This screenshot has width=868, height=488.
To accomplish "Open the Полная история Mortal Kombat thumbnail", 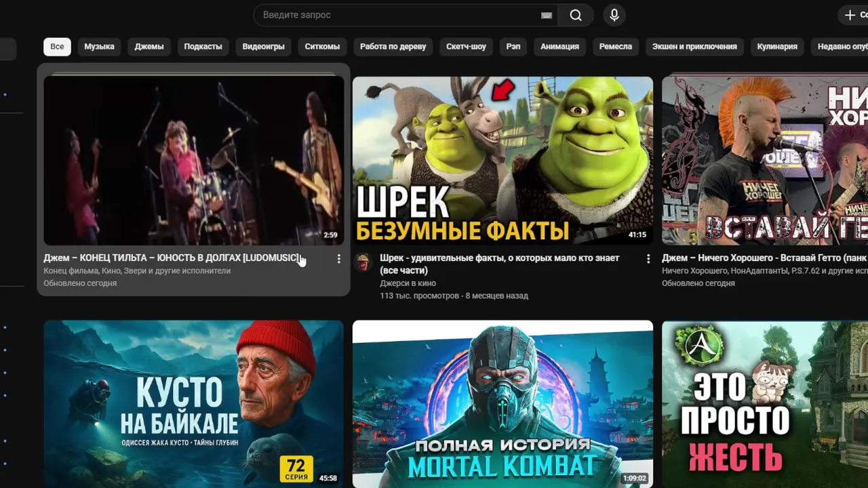I will pos(502,404).
